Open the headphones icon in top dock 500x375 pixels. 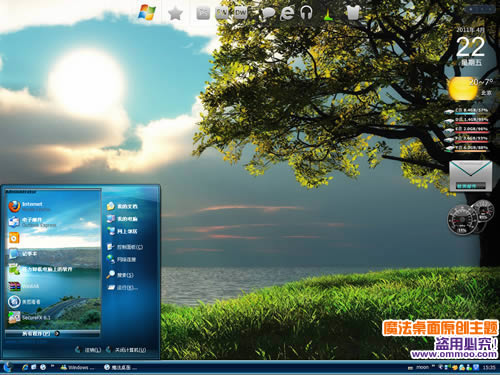(306, 13)
